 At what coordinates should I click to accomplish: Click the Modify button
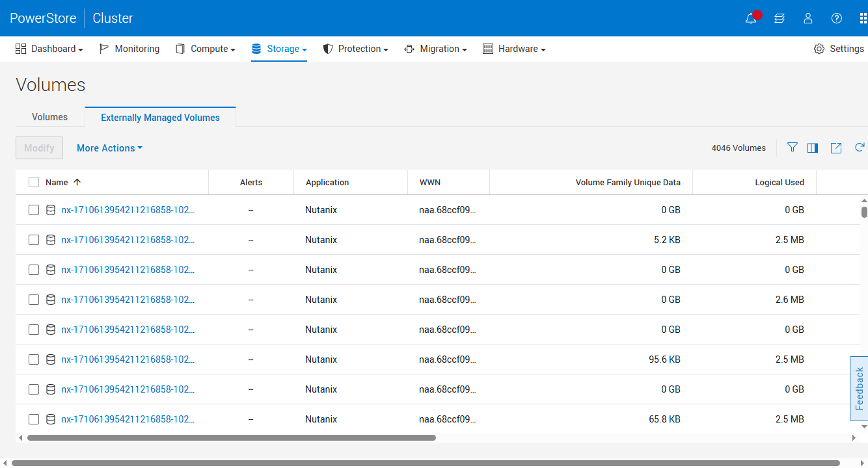[x=39, y=148]
